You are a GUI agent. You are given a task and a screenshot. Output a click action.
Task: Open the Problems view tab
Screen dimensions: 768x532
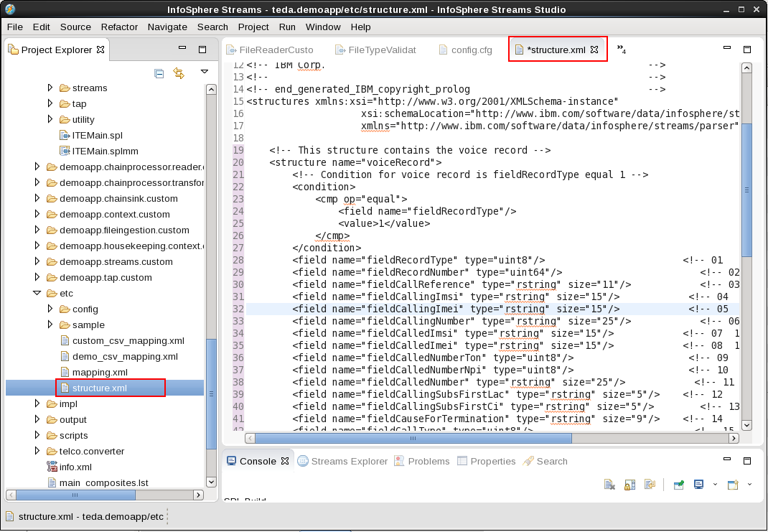click(422, 461)
